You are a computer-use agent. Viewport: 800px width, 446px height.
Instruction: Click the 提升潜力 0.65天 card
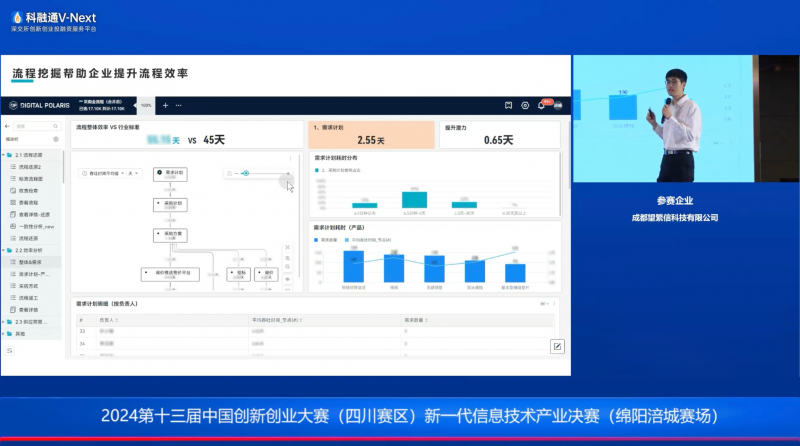pyautogui.click(x=499, y=135)
